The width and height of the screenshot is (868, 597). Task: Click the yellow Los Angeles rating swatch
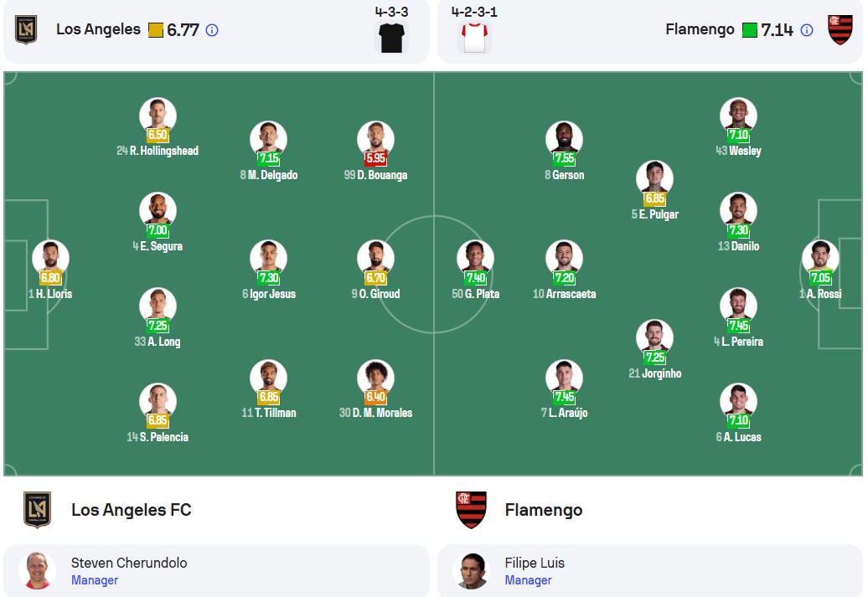156,30
